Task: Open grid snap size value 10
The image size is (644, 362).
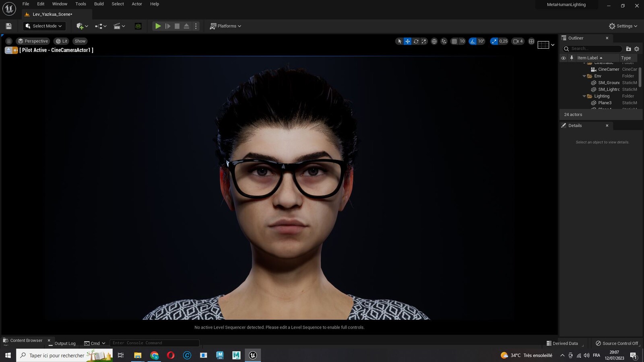Action: point(462,41)
